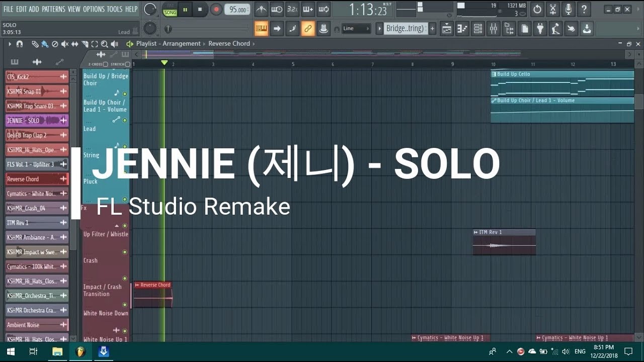Viewport: 644px width, 362px height.
Task: Toggle typing keyboard to piano icon
Action: (261, 29)
